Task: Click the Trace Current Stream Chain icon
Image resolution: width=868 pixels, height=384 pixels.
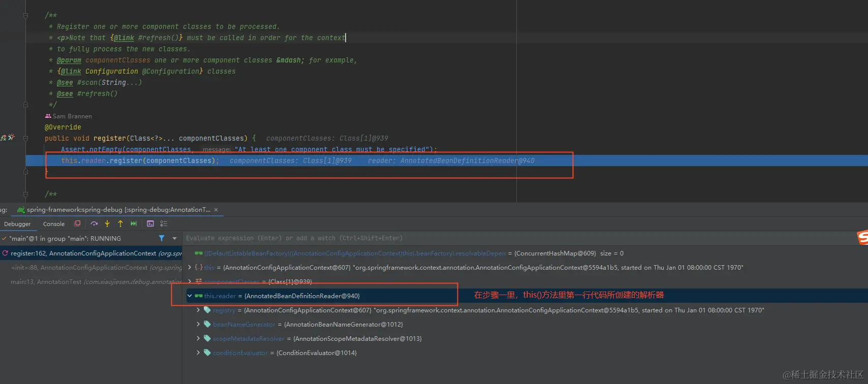Action: (x=164, y=223)
